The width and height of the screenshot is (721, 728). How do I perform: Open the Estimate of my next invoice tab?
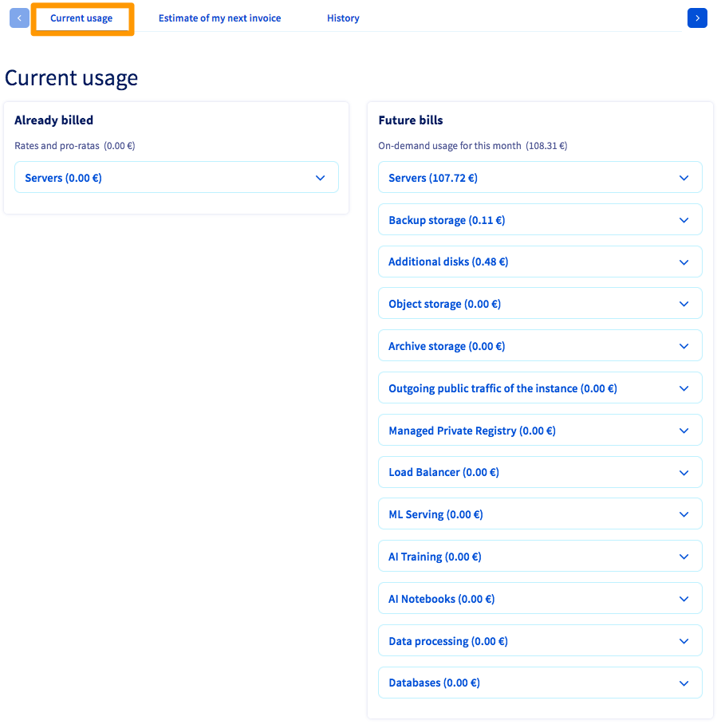coord(219,18)
